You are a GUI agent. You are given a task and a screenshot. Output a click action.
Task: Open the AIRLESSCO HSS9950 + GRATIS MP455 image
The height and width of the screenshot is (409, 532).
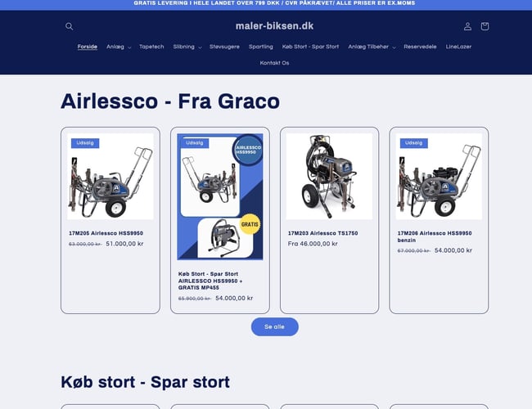(220, 196)
